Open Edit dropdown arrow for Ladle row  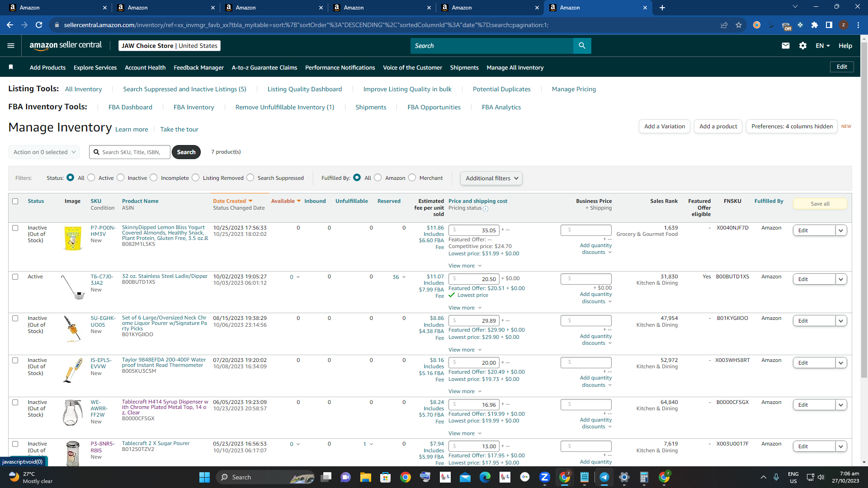[x=841, y=279]
